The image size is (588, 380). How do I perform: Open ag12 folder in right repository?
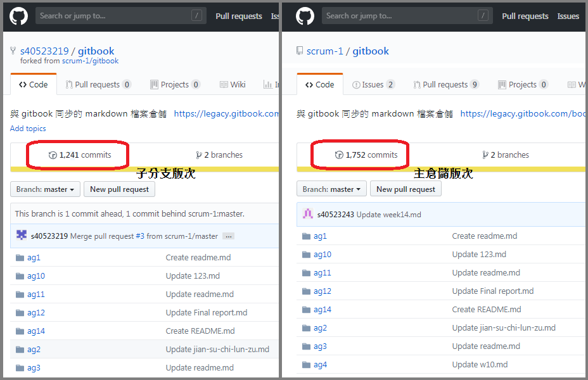coord(323,291)
